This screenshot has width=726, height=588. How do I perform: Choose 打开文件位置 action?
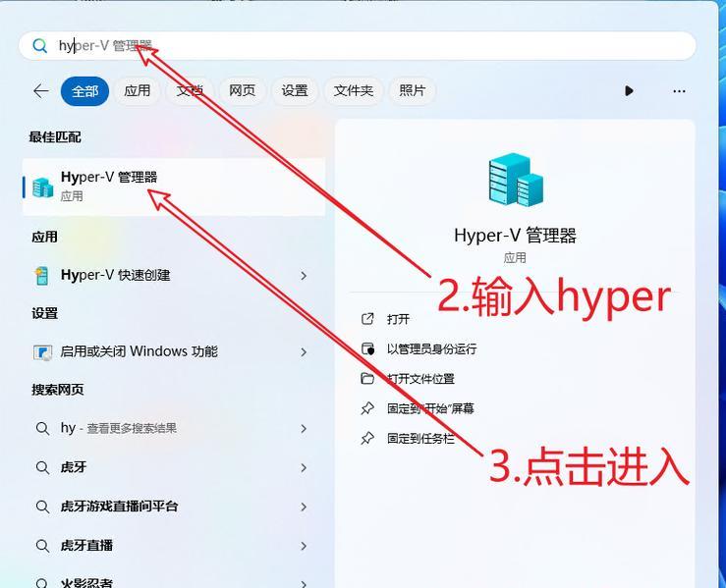420,379
